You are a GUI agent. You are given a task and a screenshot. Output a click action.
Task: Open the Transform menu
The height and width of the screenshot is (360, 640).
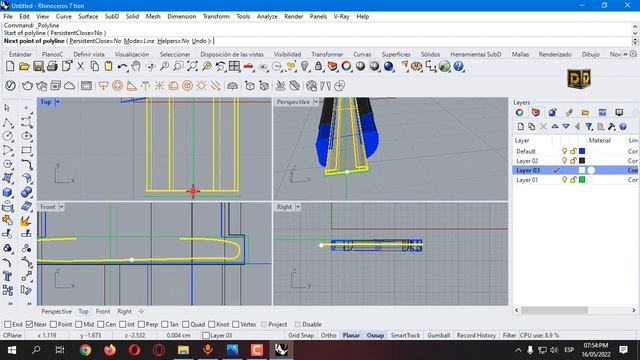point(216,16)
